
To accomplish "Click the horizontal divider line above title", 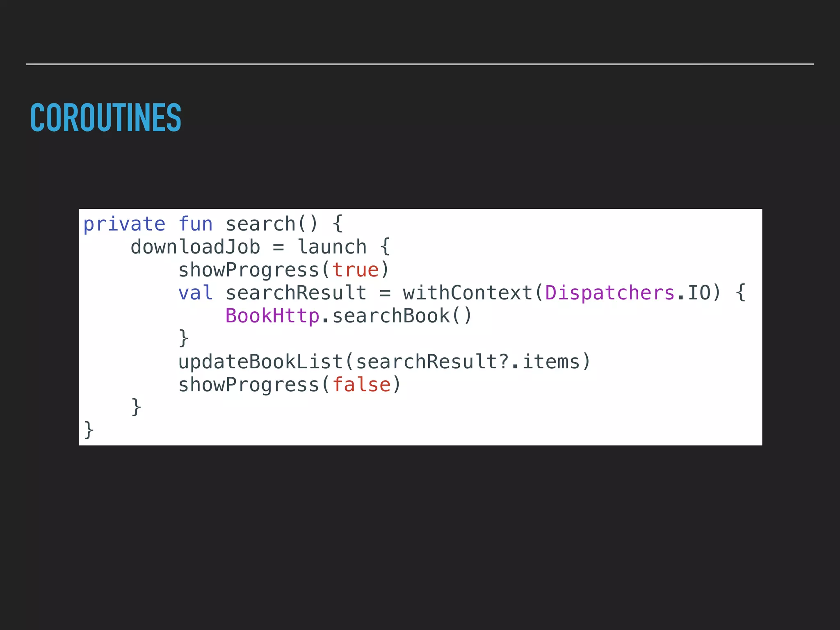I will (x=420, y=64).
